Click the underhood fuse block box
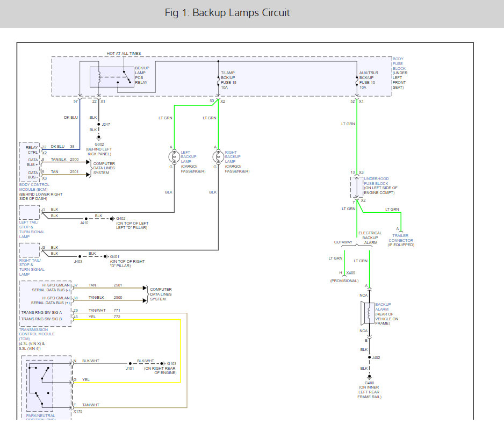The width and height of the screenshot is (504, 431). pos(357,186)
